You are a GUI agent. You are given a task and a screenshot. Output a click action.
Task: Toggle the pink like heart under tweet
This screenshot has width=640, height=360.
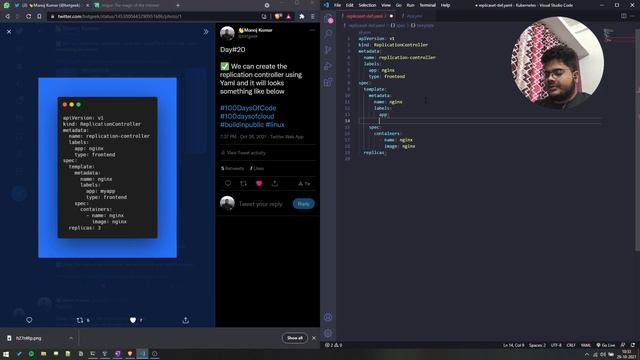pos(259,184)
